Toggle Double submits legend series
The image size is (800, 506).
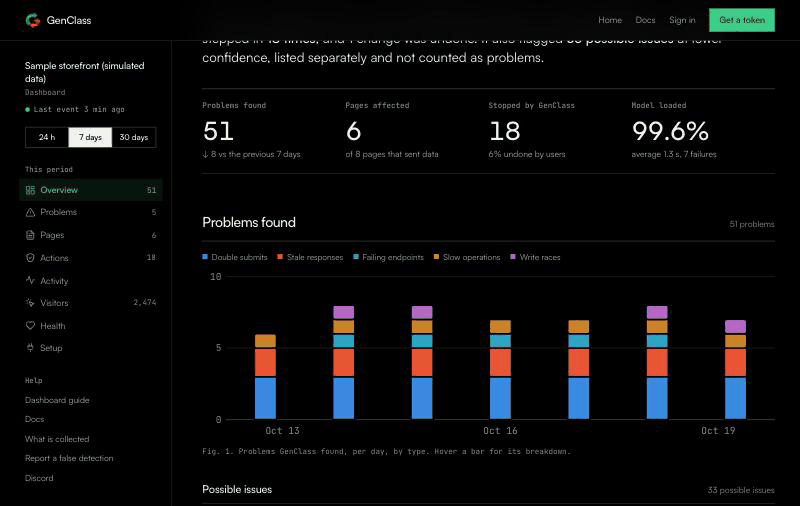tap(235, 257)
